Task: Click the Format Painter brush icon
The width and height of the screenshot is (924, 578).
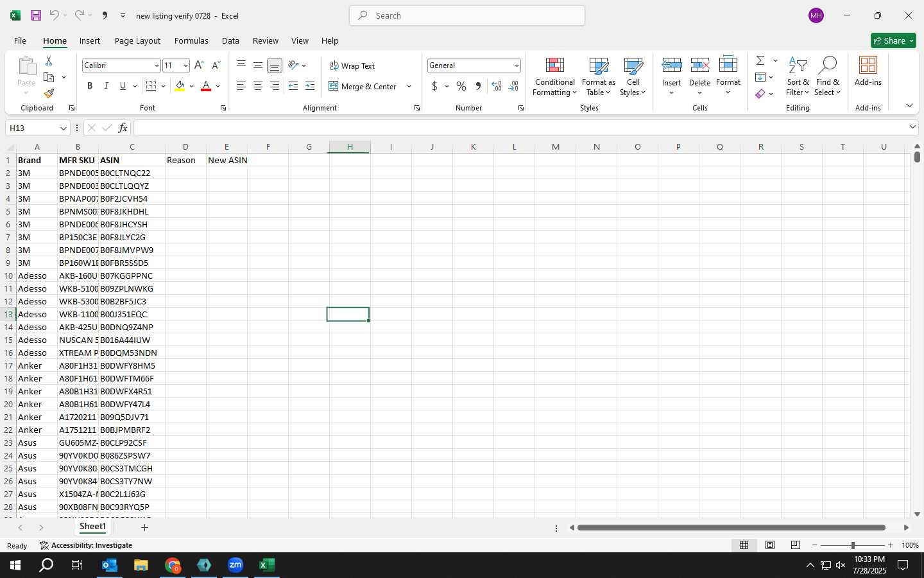Action: (49, 93)
